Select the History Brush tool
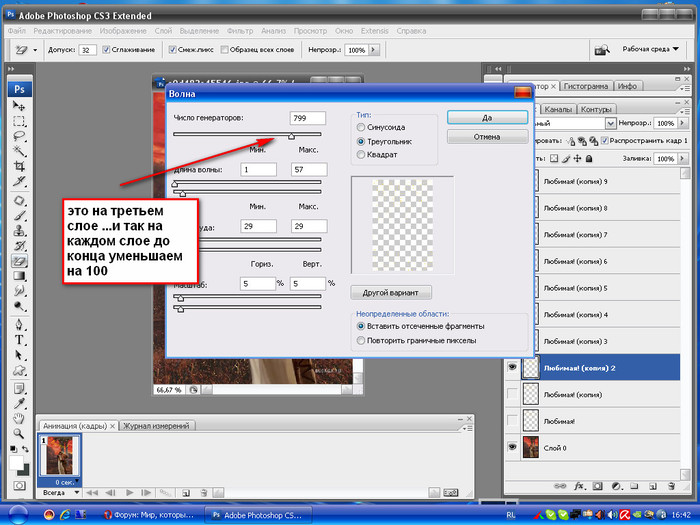 coord(19,246)
